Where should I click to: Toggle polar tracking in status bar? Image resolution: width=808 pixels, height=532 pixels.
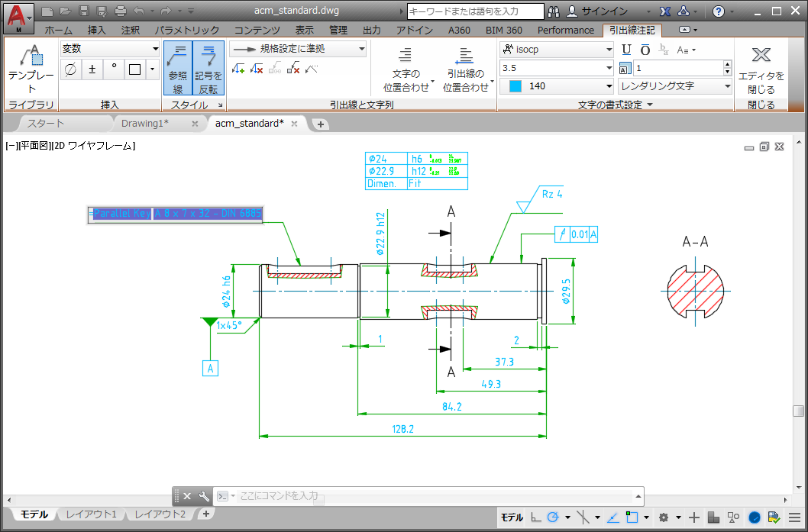click(553, 517)
